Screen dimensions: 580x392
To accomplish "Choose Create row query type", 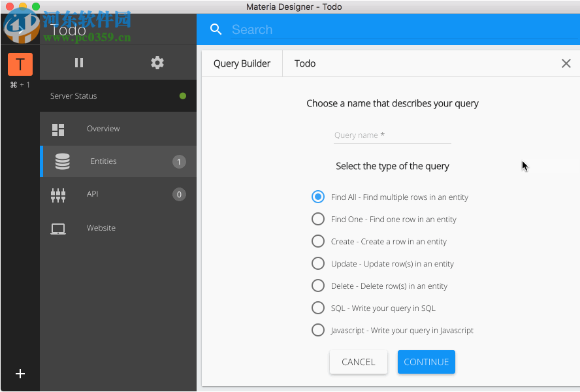I will tap(317, 241).
